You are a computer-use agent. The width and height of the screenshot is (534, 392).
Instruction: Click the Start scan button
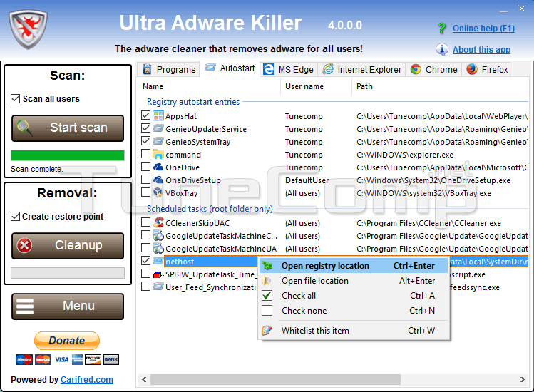(68, 128)
